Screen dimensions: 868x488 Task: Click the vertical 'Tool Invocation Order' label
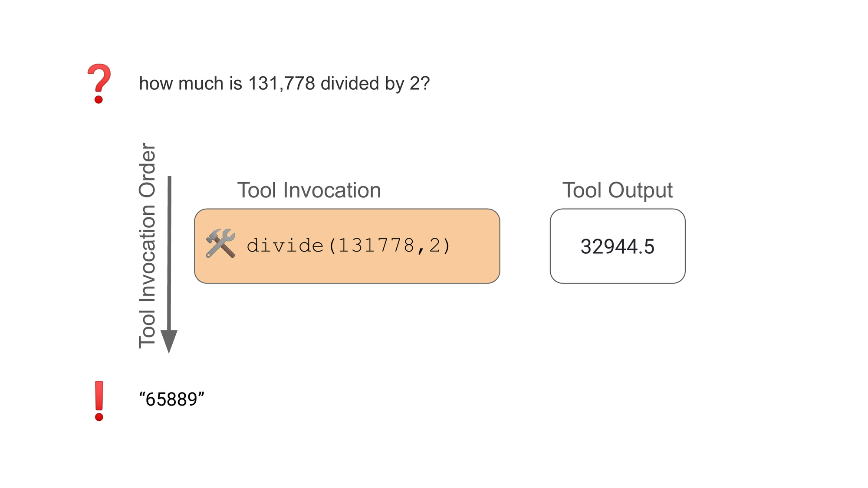click(x=147, y=246)
